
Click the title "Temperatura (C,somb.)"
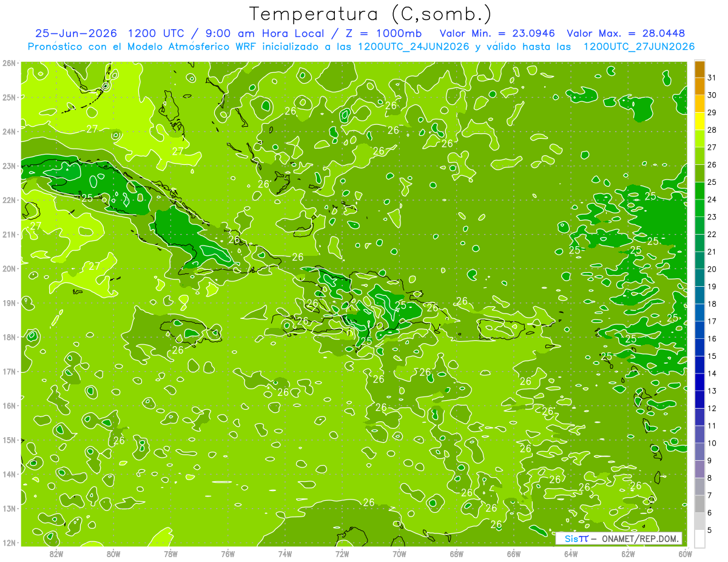point(371,14)
